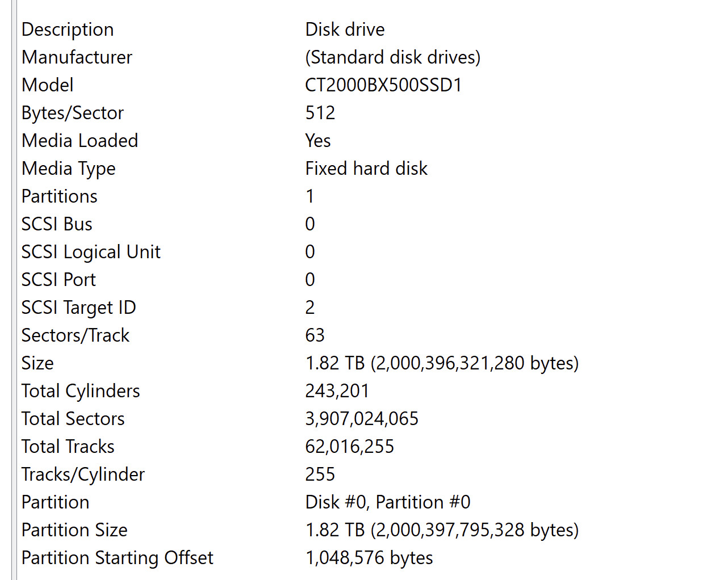This screenshot has width=728, height=580.
Task: Click the Total Cylinders value 243,201
Action: pyautogui.click(x=337, y=391)
